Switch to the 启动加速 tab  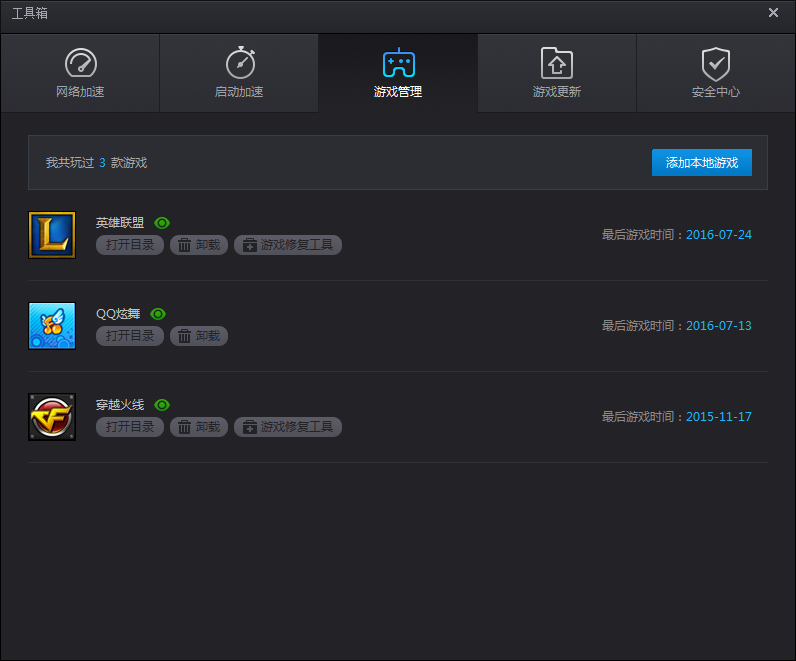[x=239, y=73]
